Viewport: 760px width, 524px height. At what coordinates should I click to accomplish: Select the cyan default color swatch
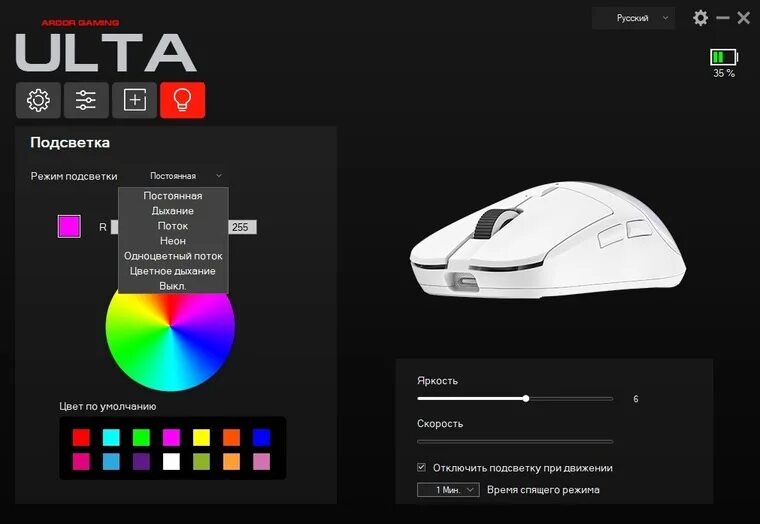tap(111, 437)
